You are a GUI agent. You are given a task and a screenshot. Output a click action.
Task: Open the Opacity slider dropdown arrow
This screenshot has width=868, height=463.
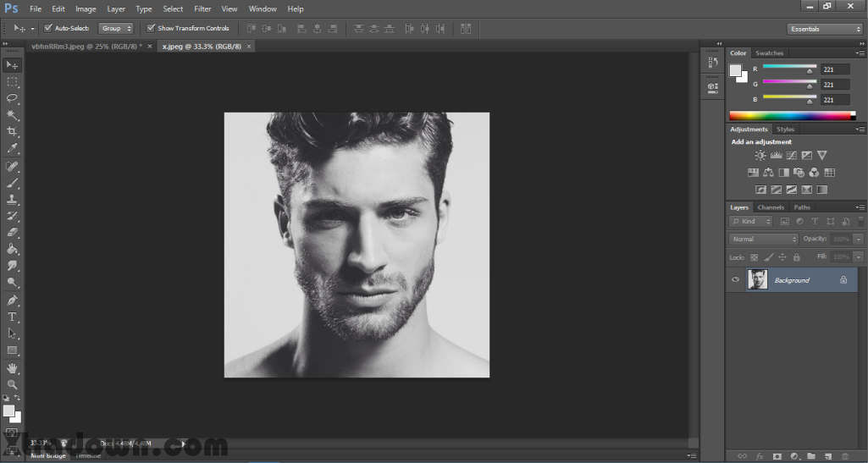tap(858, 239)
